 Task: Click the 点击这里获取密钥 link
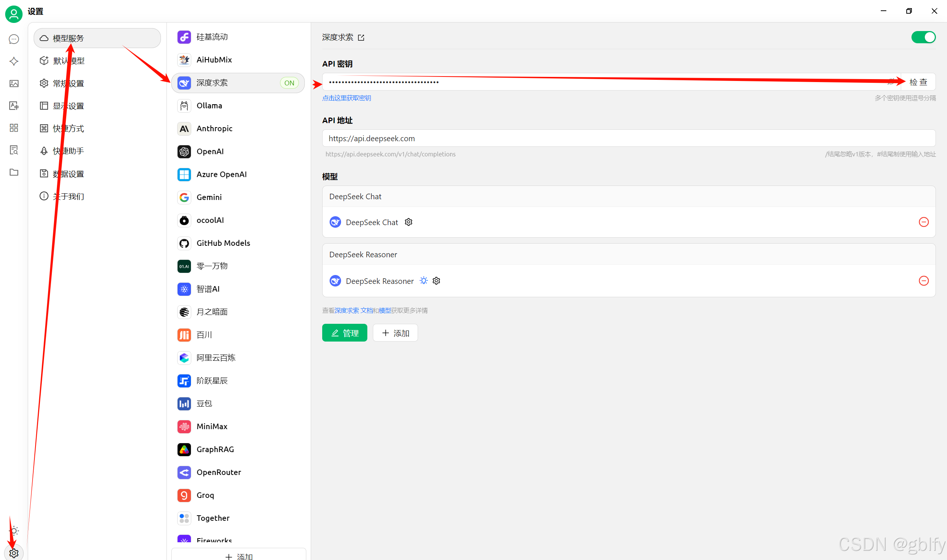pos(346,98)
